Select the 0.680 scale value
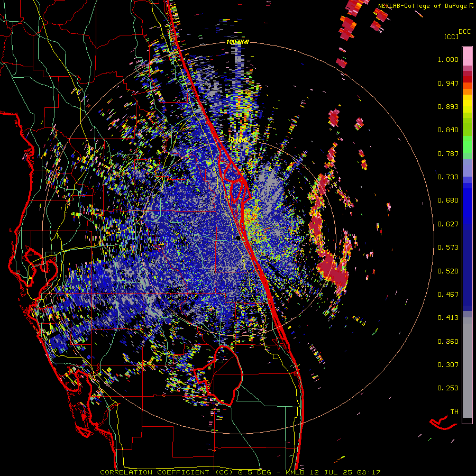Image resolution: width=476 pixels, height=476 pixels. coord(448,200)
